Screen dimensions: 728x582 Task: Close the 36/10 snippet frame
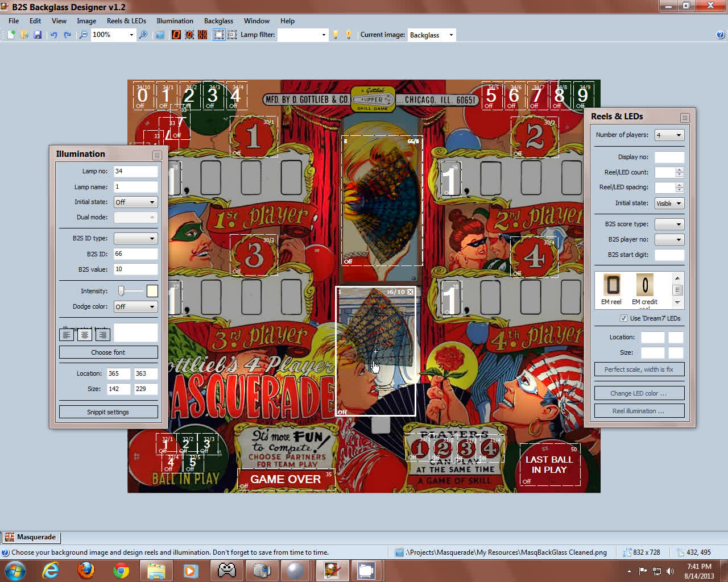[x=410, y=292]
